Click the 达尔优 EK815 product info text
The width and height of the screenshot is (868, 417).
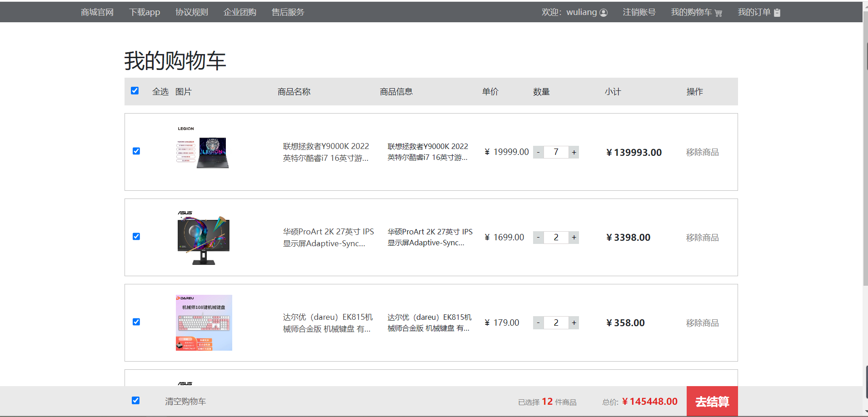tap(429, 323)
